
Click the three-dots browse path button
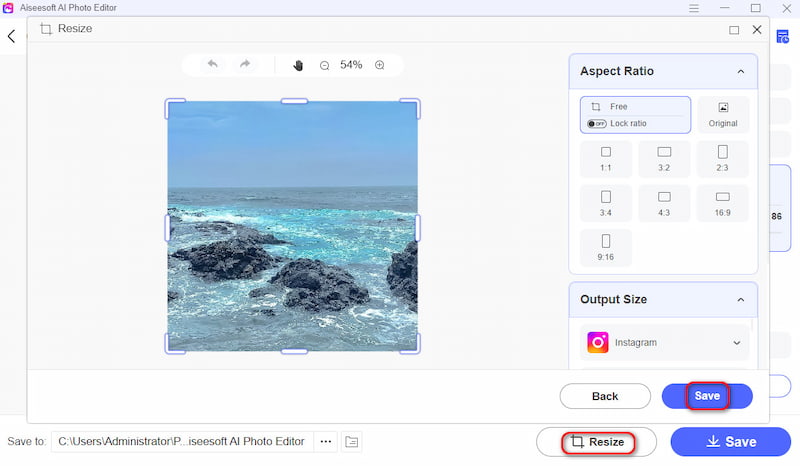click(325, 441)
